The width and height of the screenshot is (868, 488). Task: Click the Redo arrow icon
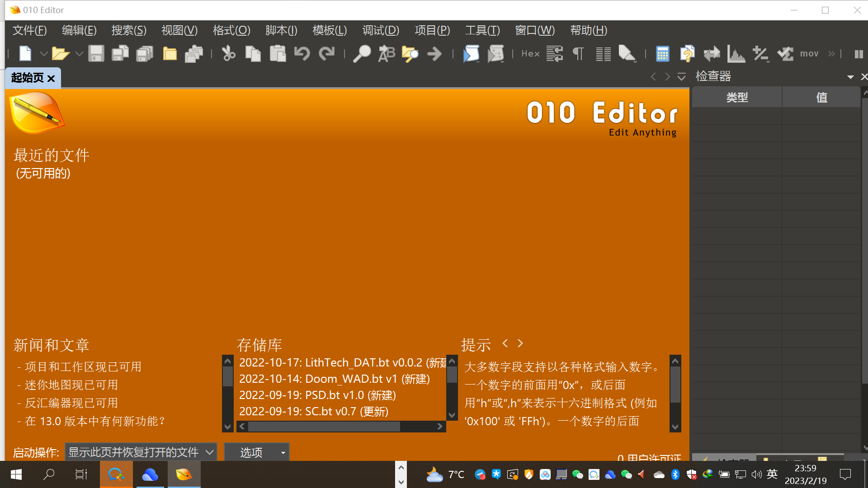[x=326, y=54]
